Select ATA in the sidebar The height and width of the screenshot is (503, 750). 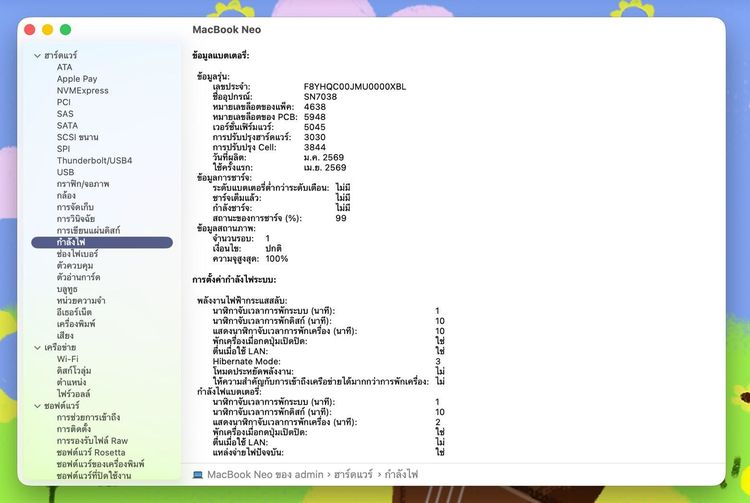(65, 67)
